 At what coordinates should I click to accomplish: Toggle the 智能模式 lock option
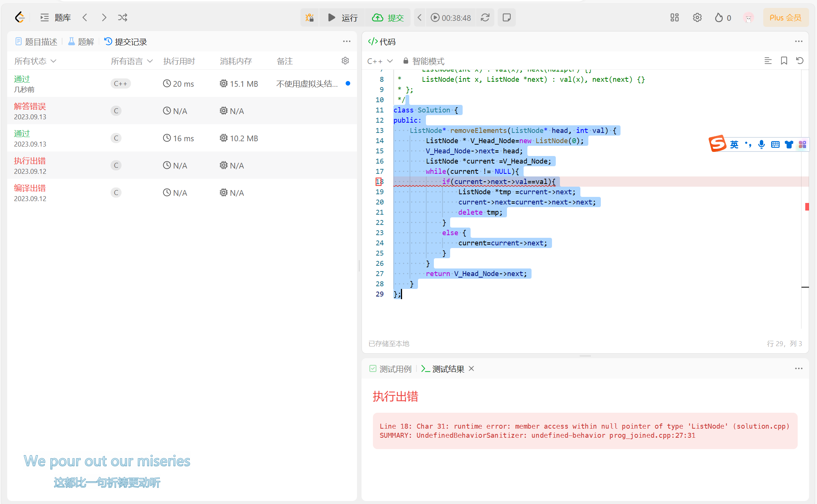[x=424, y=61]
